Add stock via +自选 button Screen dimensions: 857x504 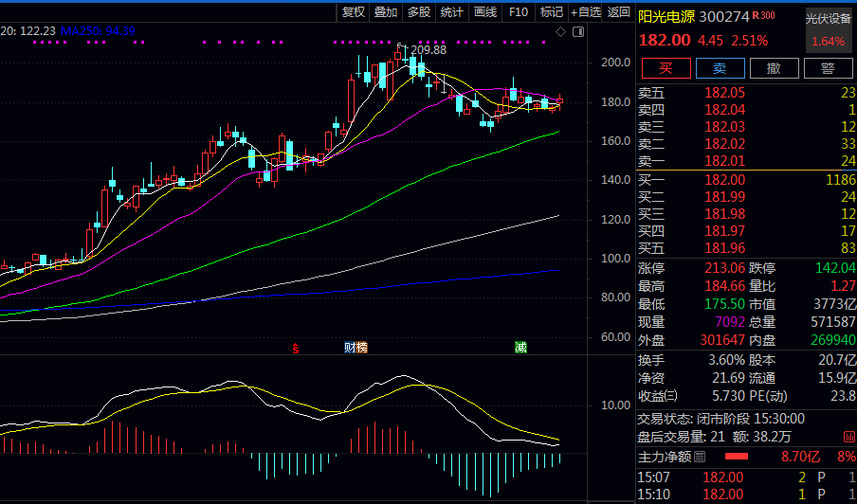[x=585, y=12]
